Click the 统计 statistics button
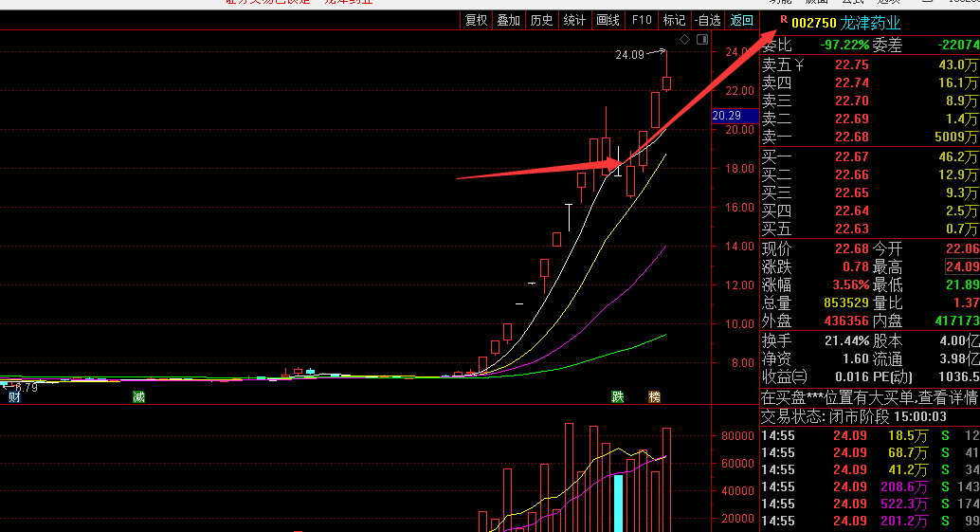The height and width of the screenshot is (532, 980). [x=574, y=20]
